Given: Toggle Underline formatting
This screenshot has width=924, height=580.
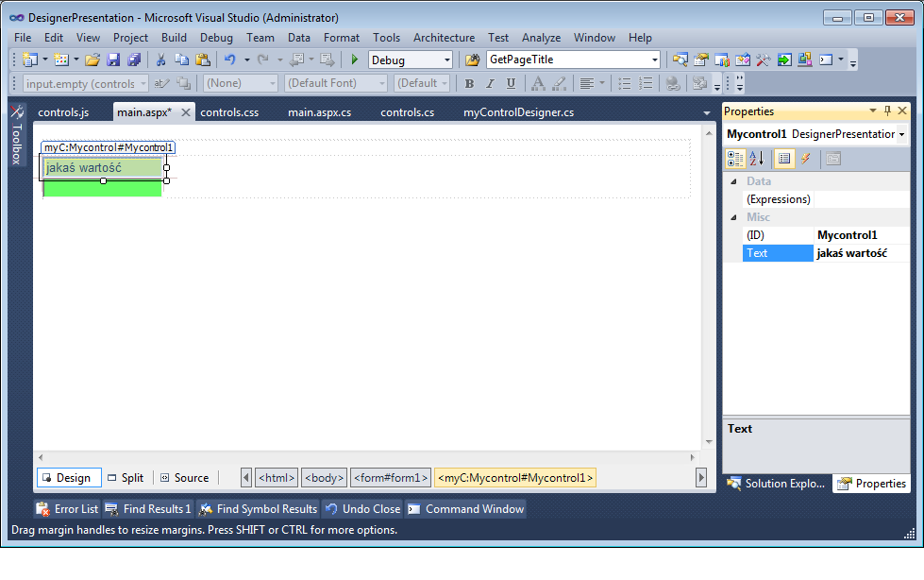Looking at the screenshot, I should point(511,83).
